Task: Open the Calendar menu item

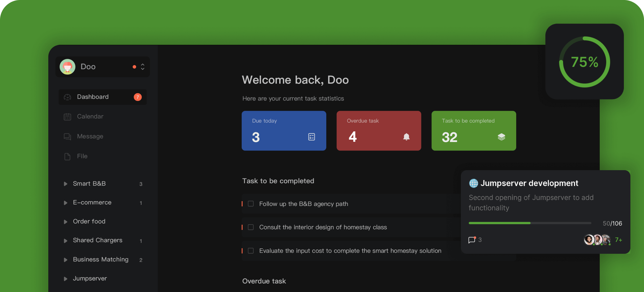Action: click(90, 117)
